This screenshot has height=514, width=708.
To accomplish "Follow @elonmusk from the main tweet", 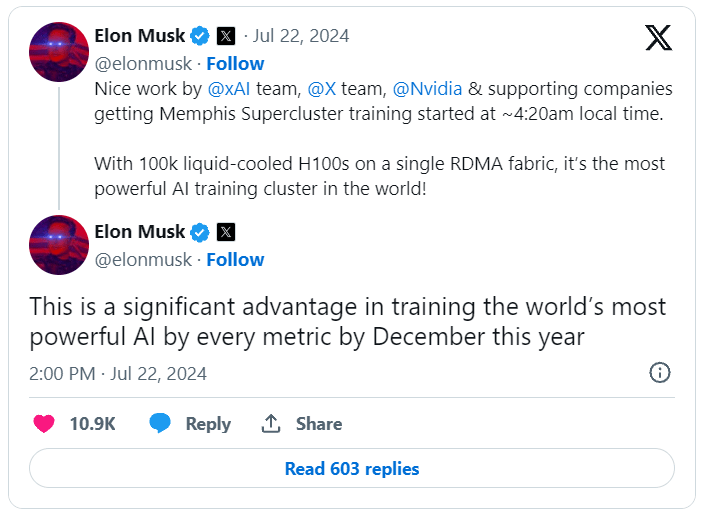I will (235, 260).
